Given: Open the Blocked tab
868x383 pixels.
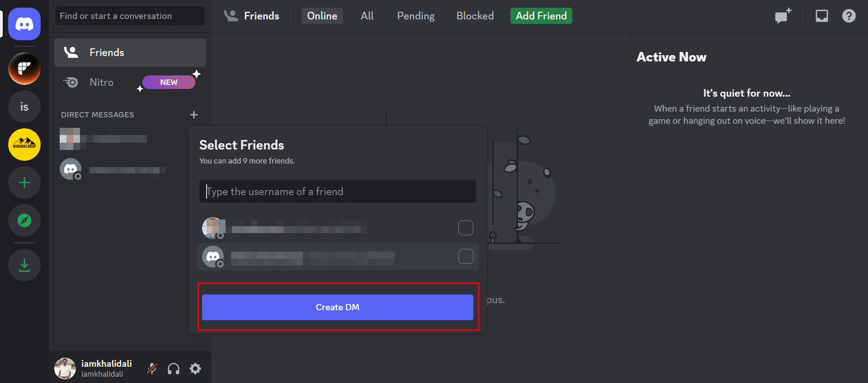Looking at the screenshot, I should pyautogui.click(x=475, y=16).
